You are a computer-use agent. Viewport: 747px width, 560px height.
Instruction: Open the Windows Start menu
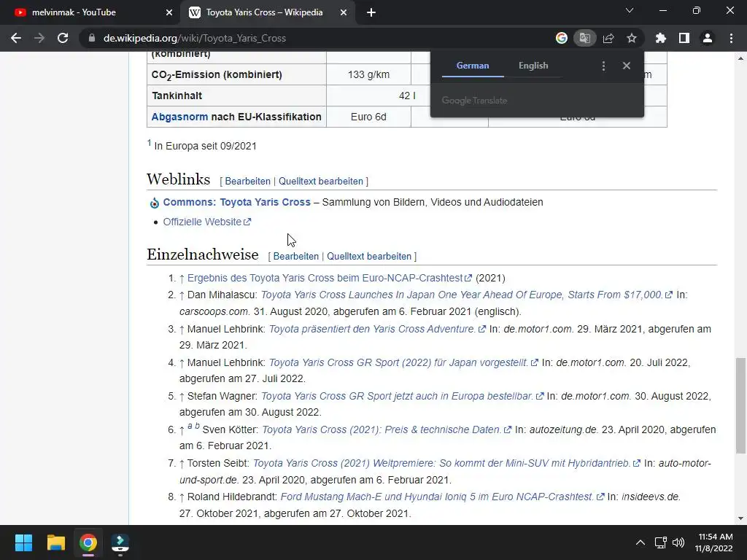pos(23,542)
